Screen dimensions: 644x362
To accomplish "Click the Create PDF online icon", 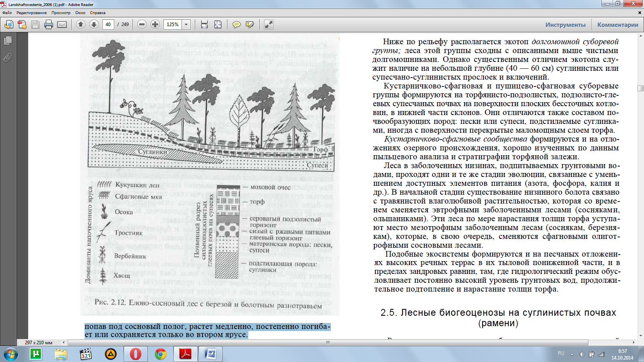I will [22, 25].
